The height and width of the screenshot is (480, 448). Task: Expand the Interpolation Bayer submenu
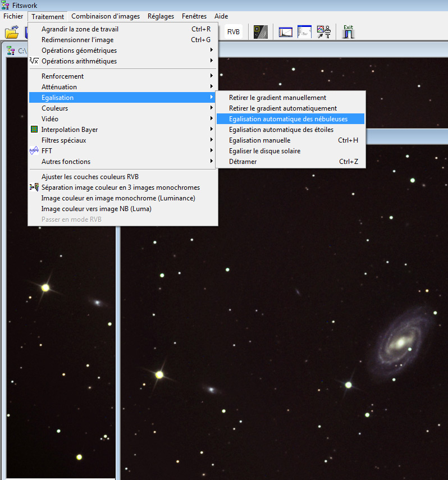click(x=123, y=130)
